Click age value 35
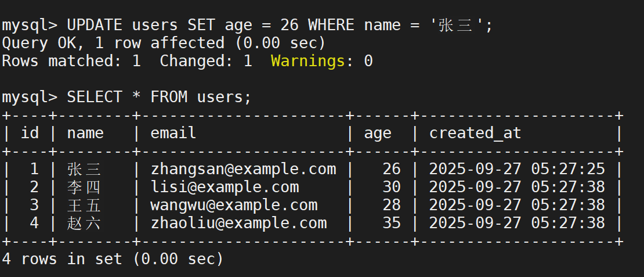 point(392,224)
